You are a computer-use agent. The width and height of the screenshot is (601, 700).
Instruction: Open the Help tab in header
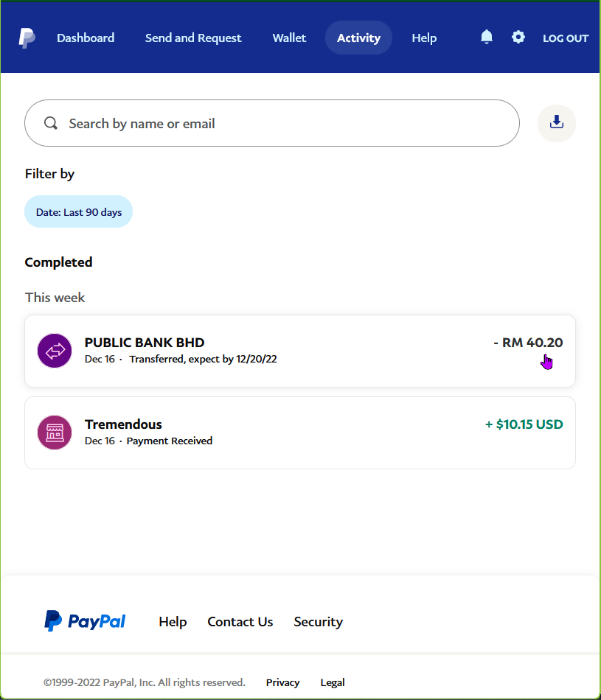click(x=424, y=38)
